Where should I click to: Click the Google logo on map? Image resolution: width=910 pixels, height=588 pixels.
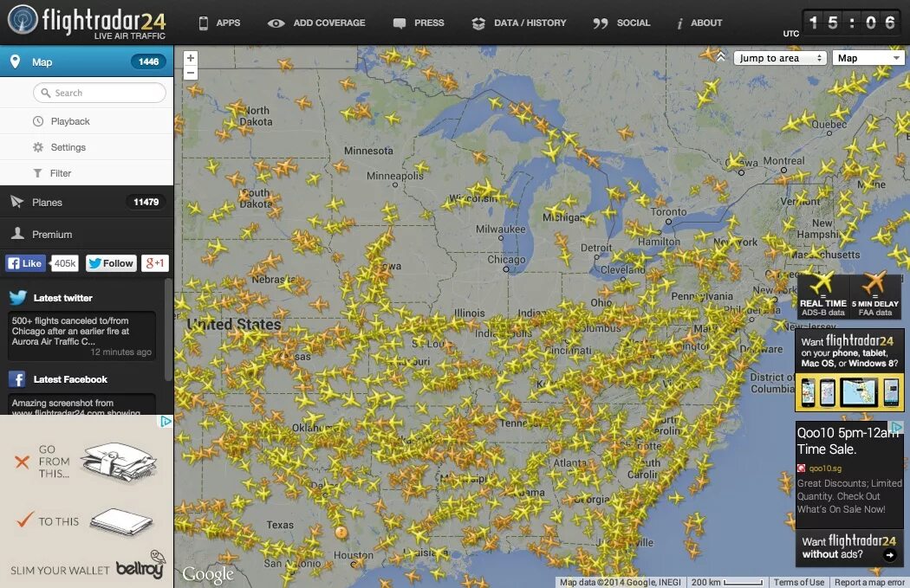(x=208, y=573)
